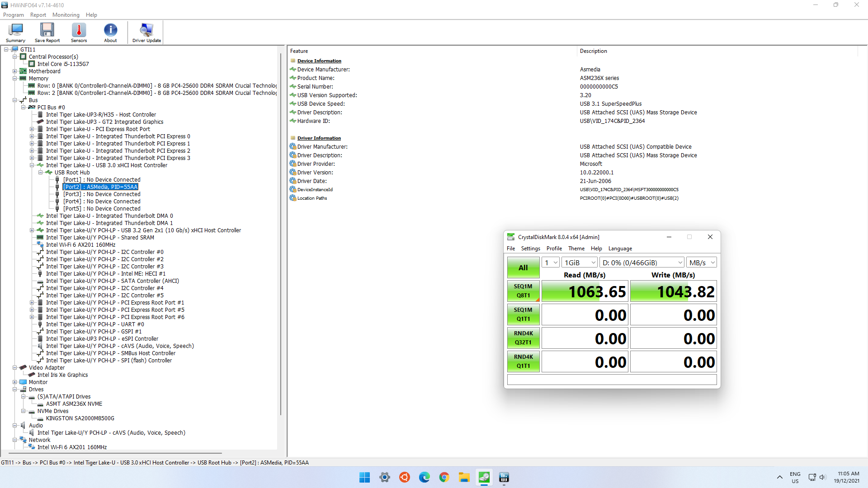This screenshot has height=488, width=868.
Task: Open the Report menu in HWiNFO
Action: 38,15
